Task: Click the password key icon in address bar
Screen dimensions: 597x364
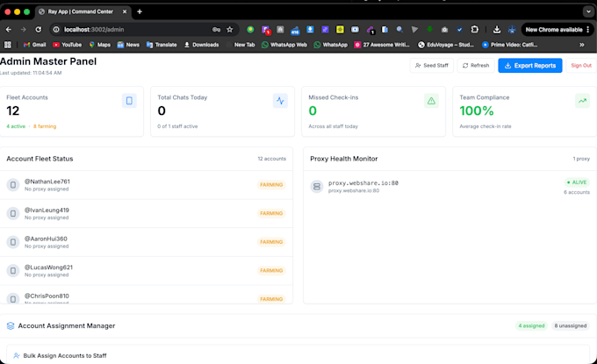Action: click(216, 29)
